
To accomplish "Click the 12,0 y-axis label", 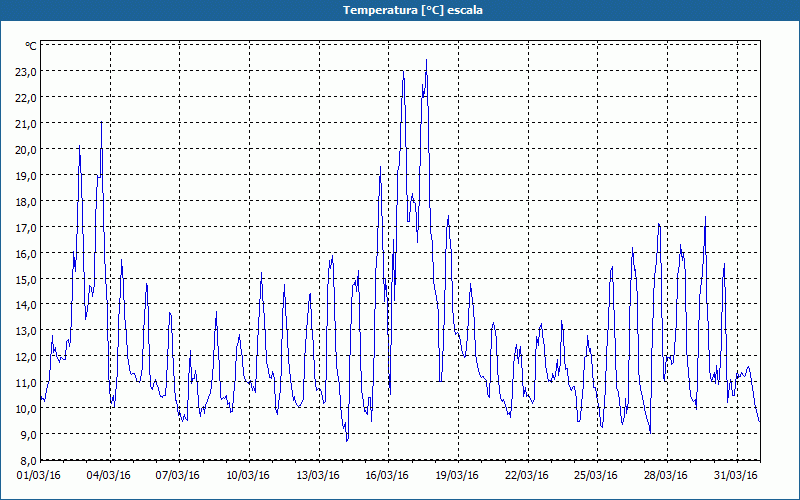I will [x=27, y=357].
